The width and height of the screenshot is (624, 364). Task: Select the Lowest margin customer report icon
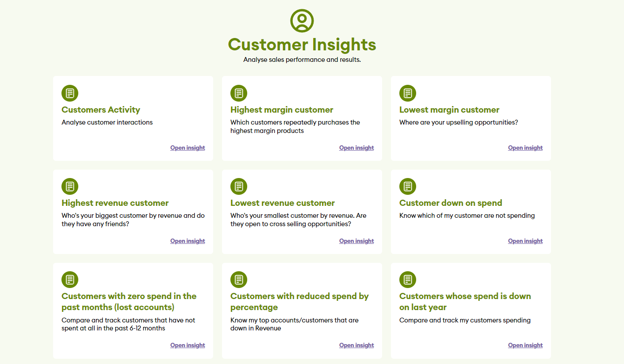(408, 93)
